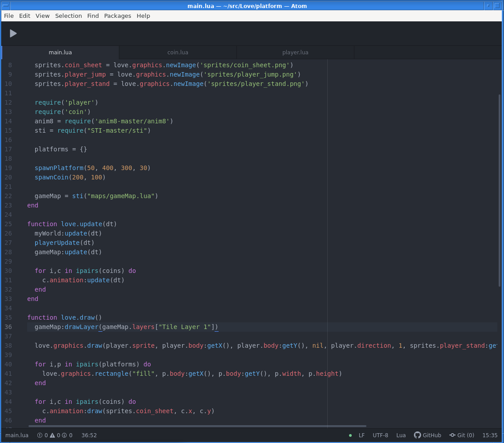The image size is (504, 443).
Task: Click the green status dot in status bar
Action: pos(350,435)
